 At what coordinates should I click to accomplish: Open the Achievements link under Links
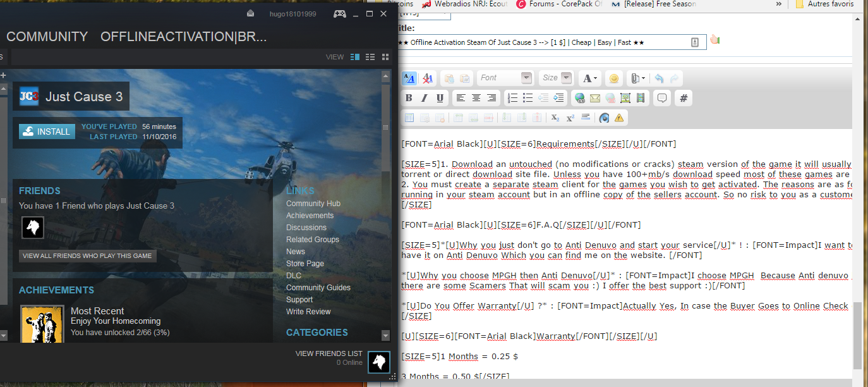310,216
